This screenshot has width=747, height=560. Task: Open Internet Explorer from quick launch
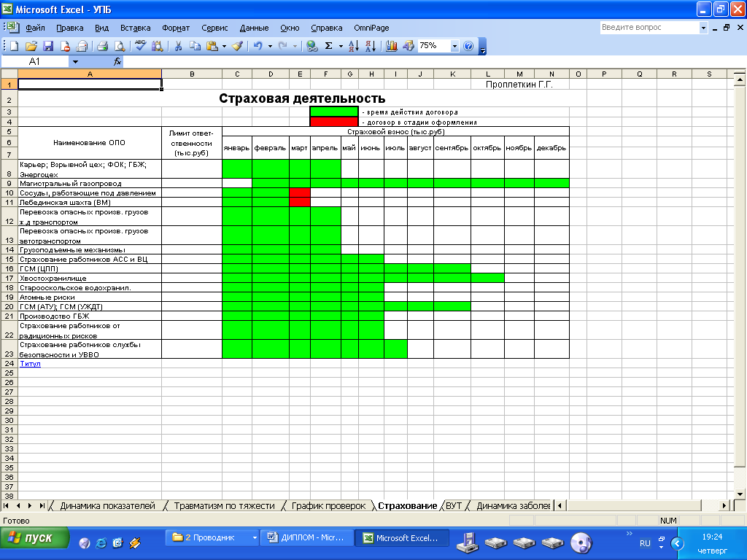pyautogui.click(x=101, y=542)
